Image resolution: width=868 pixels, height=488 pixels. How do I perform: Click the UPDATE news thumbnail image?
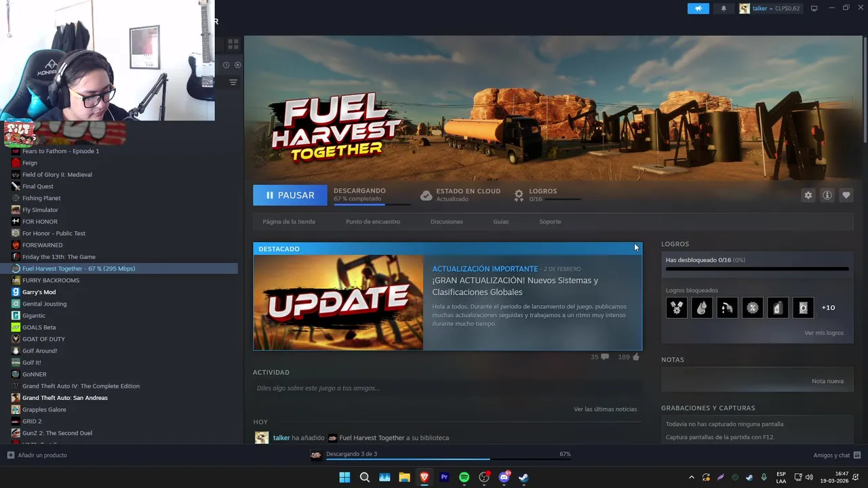[338, 302]
